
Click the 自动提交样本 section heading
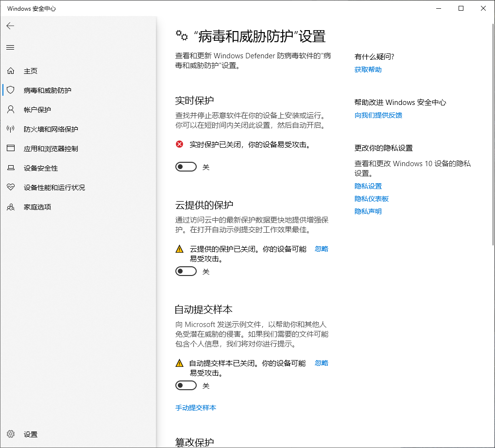tap(204, 310)
